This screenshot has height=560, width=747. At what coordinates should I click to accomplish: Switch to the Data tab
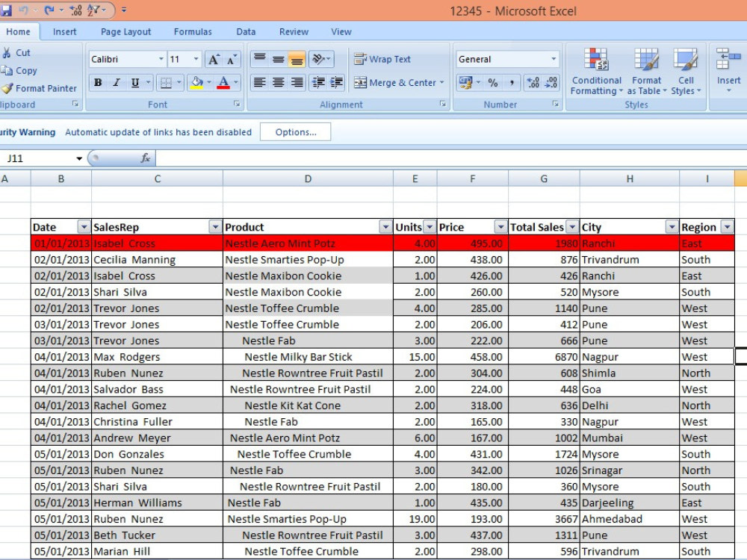[246, 31]
